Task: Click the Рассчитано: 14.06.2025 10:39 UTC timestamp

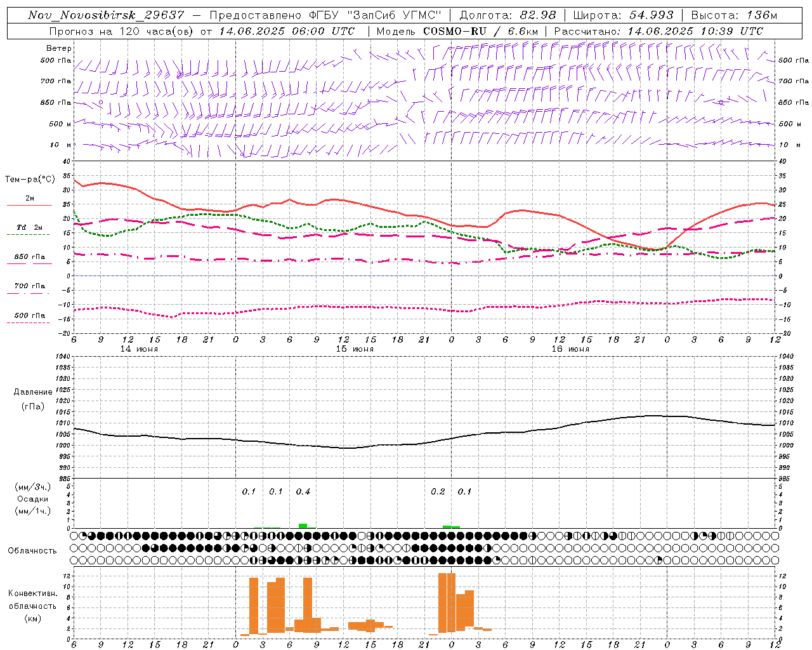Action: (x=658, y=30)
